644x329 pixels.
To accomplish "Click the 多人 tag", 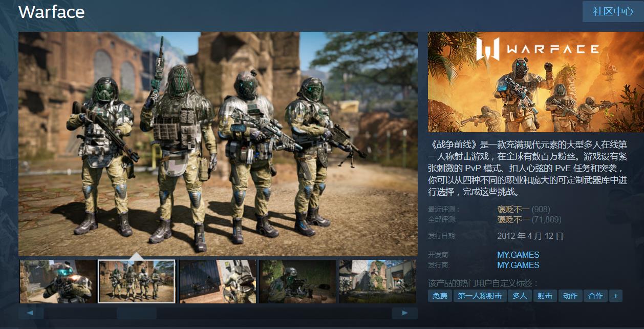I will [520, 296].
